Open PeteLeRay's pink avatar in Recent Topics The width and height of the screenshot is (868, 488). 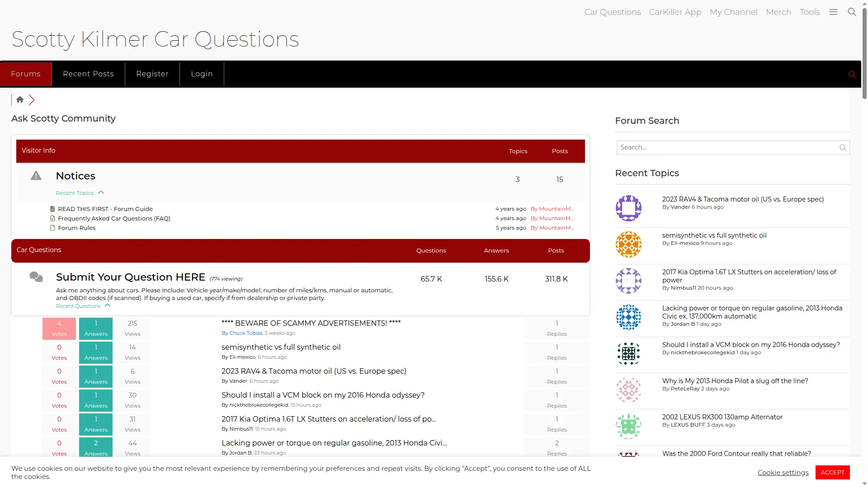628,390
